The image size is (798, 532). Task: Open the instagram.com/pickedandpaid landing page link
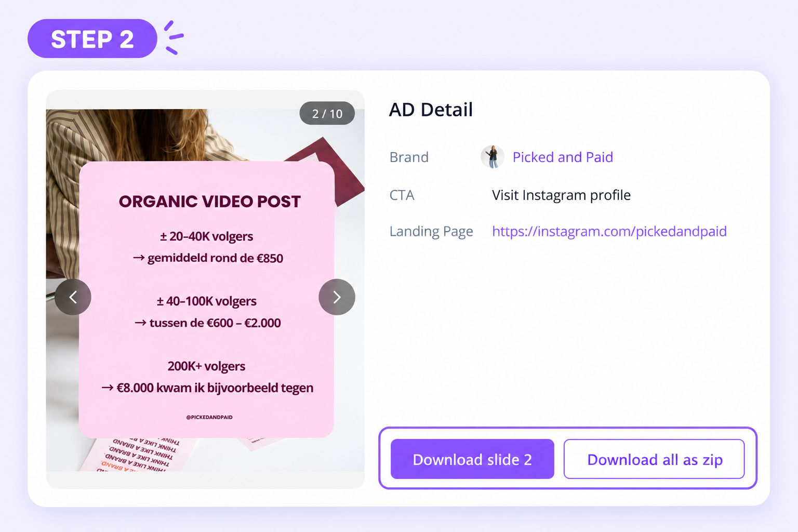(609, 231)
